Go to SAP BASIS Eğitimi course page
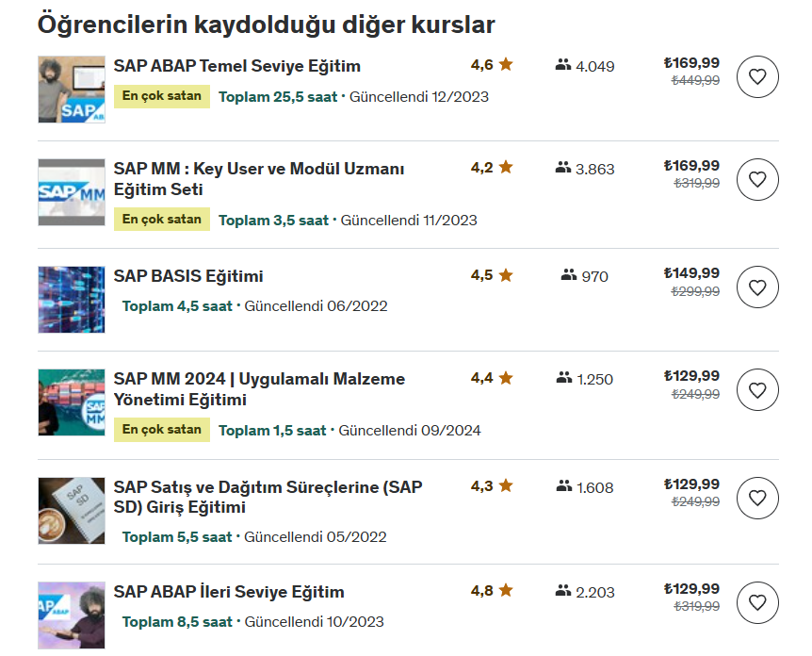Image resolution: width=812 pixels, height=656 pixels. coord(188,276)
